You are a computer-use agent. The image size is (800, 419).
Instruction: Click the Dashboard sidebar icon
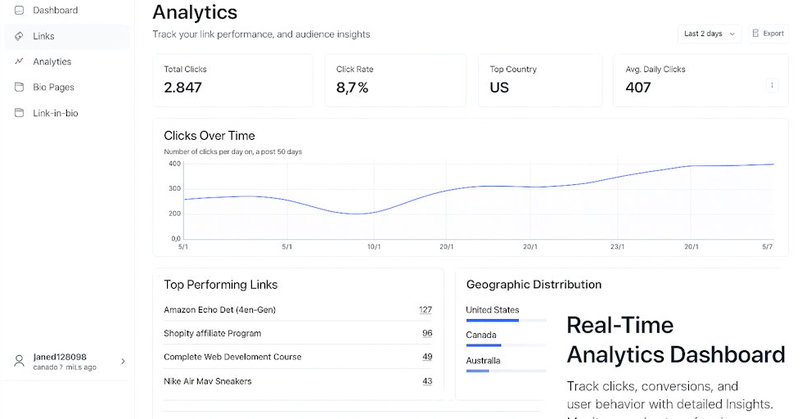click(x=19, y=10)
